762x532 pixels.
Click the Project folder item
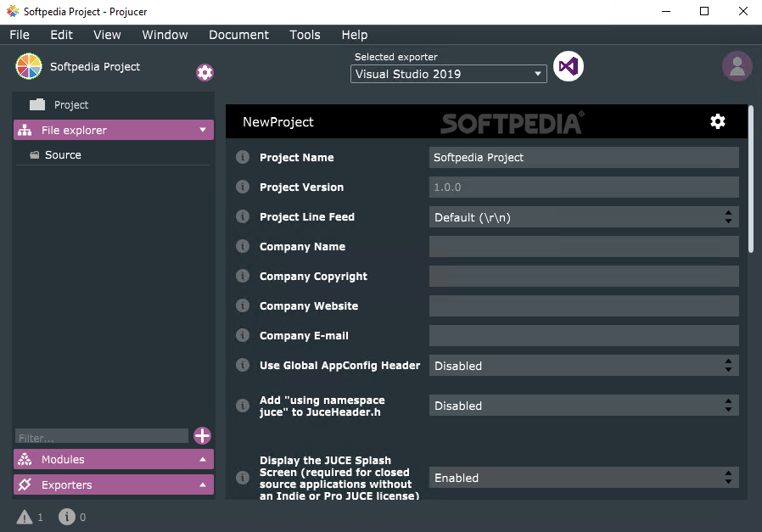(x=59, y=105)
